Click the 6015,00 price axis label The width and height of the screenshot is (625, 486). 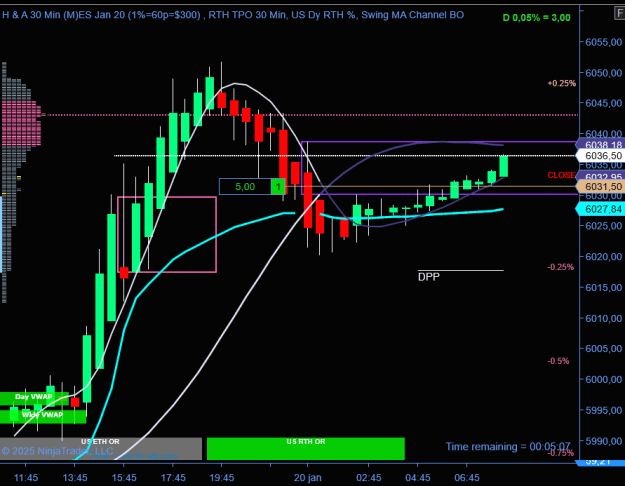click(x=603, y=287)
